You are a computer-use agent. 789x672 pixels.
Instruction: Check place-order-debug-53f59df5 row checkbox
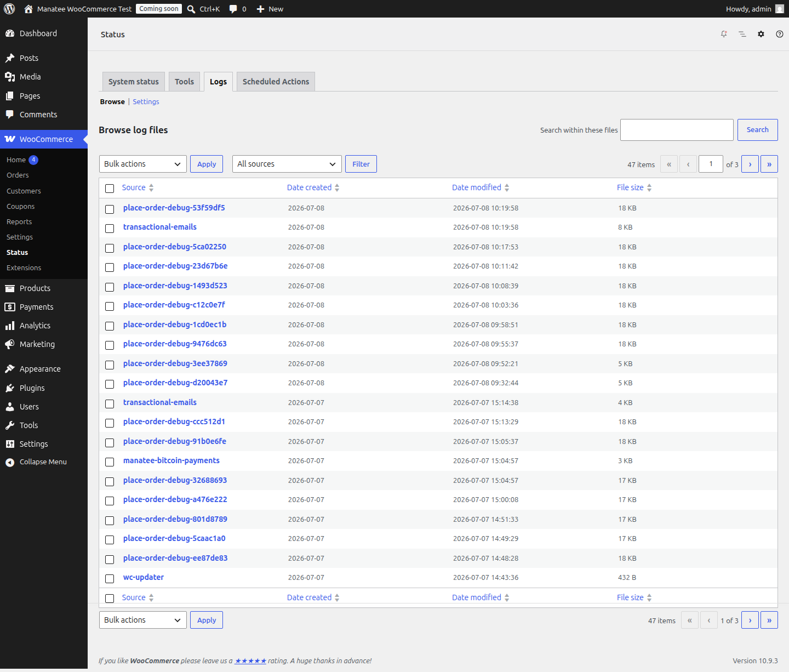click(x=110, y=209)
